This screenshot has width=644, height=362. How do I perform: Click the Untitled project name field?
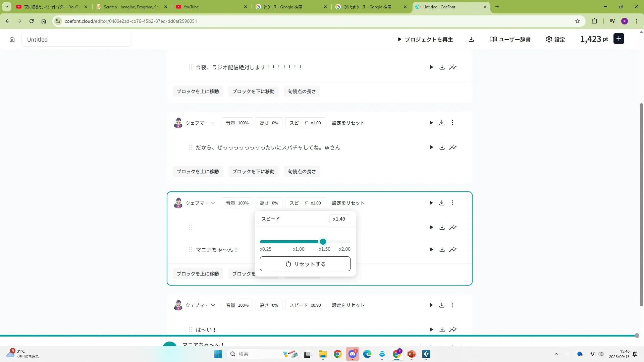click(x=76, y=40)
